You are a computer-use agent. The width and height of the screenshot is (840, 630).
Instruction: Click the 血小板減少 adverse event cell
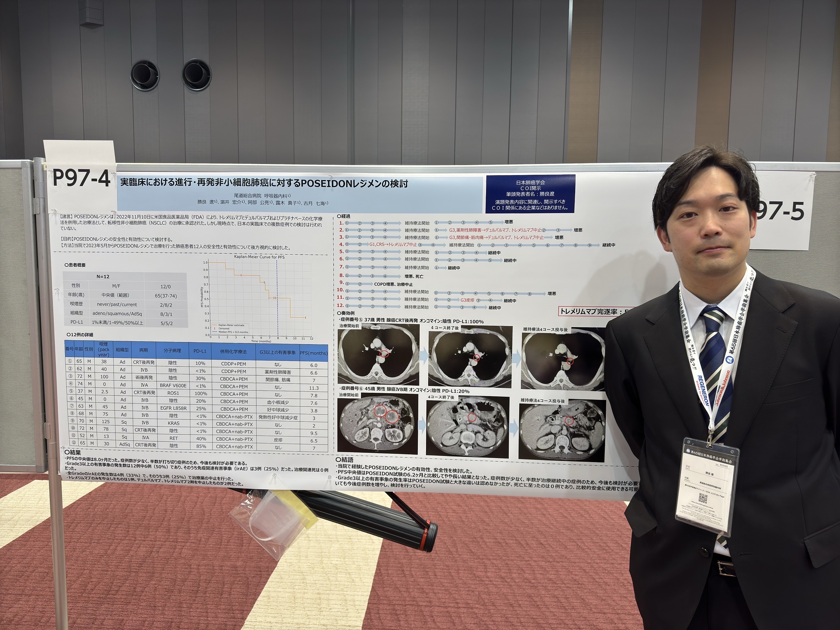278,403
